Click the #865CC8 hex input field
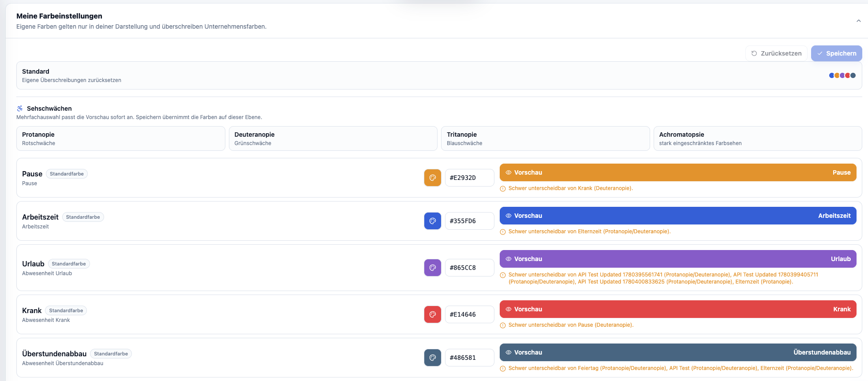 (469, 268)
